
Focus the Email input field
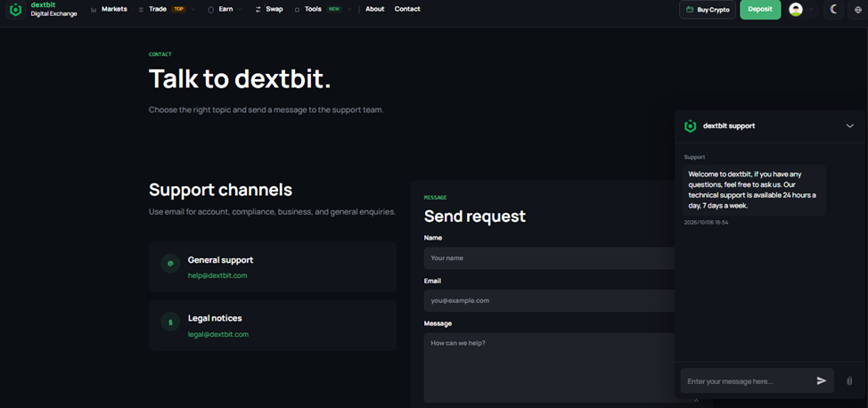coord(549,300)
